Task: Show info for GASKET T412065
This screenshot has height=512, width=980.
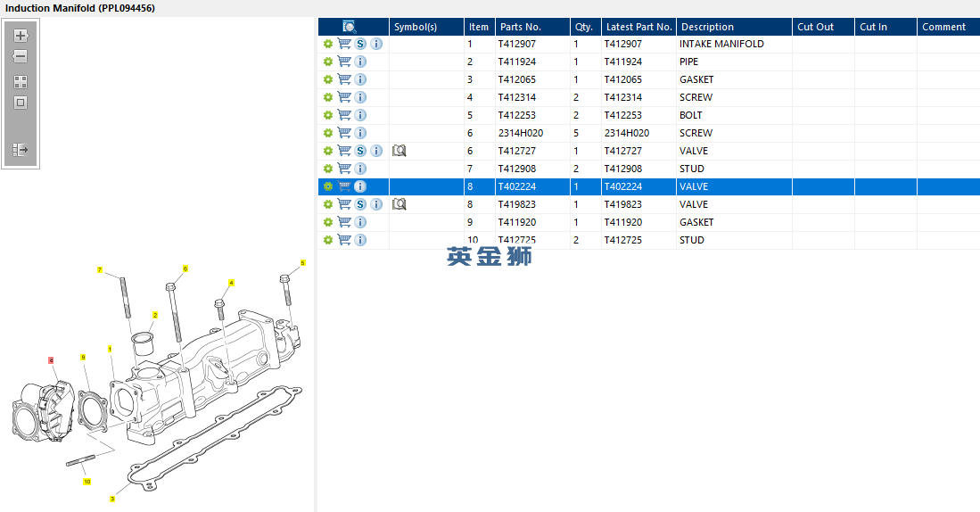Action: 360,79
